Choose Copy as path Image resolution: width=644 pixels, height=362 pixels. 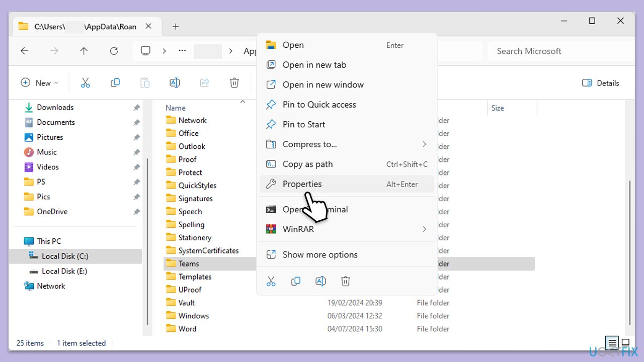click(347, 164)
